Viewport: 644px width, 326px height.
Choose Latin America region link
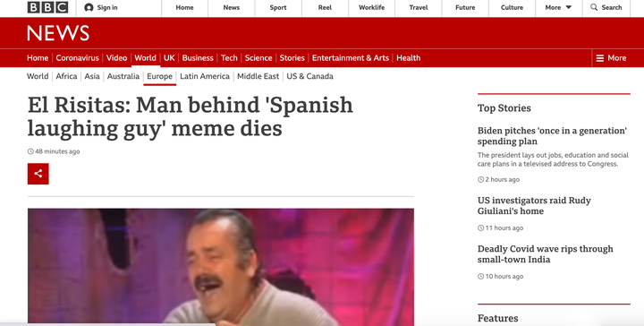coord(205,76)
